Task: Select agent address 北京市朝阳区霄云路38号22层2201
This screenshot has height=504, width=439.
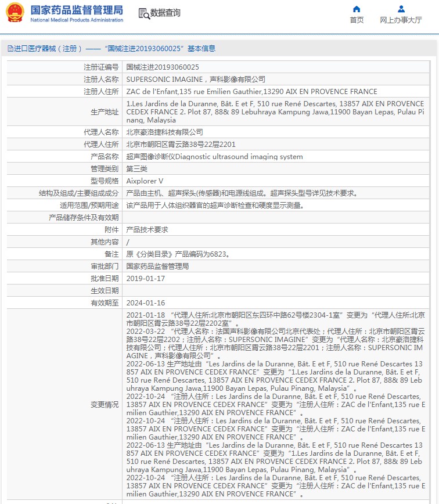Action: (x=181, y=145)
